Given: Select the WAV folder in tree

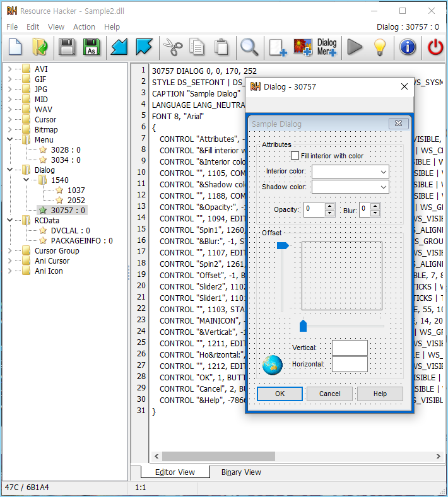Looking at the screenshot, I should click(x=43, y=110).
